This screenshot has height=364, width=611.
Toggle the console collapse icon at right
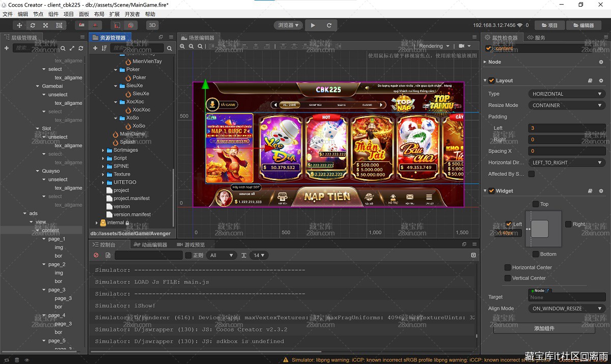(x=474, y=255)
